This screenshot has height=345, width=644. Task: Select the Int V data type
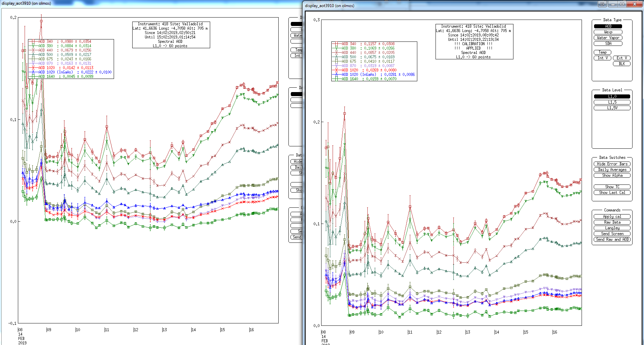coord(603,58)
